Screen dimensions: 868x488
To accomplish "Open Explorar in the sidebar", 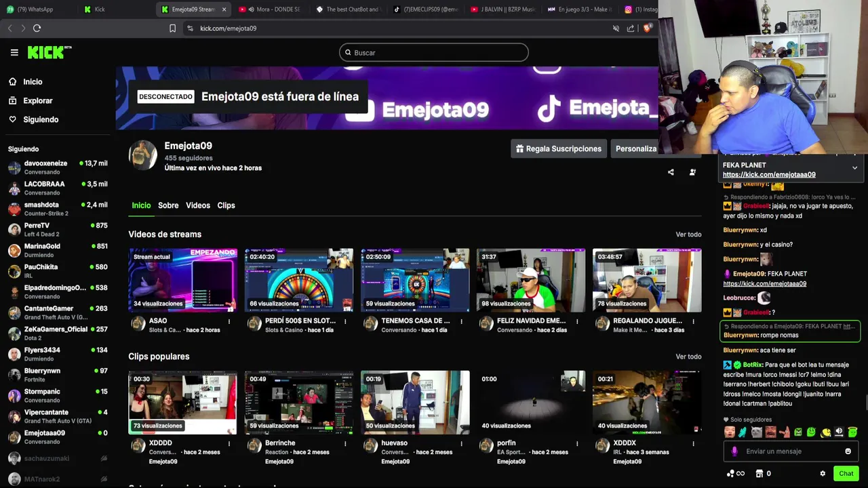I will [37, 100].
